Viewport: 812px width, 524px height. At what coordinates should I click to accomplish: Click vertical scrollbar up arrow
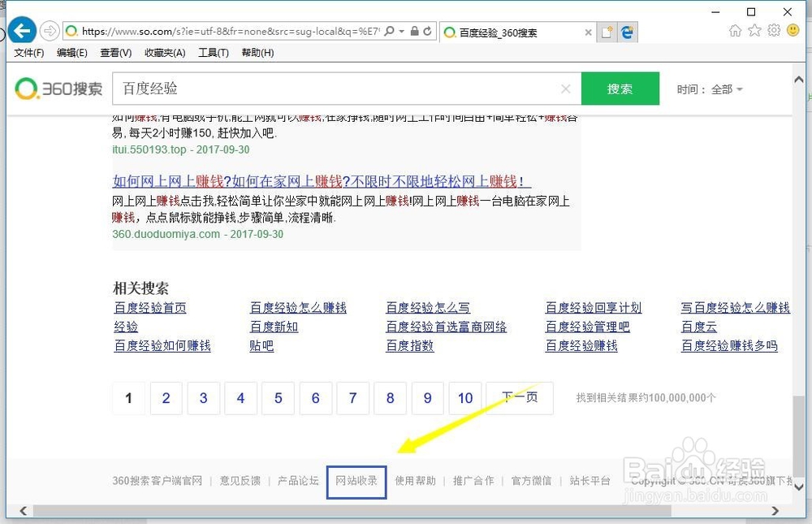798,80
